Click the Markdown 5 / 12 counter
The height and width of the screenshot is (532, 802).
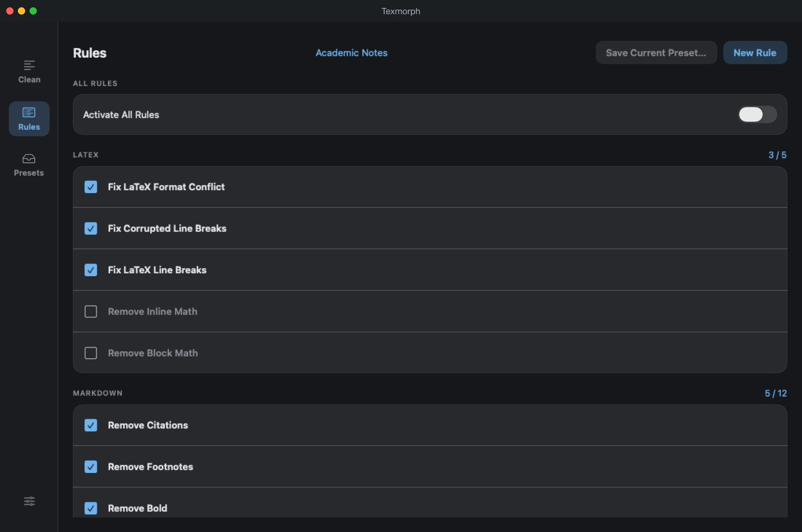(776, 393)
